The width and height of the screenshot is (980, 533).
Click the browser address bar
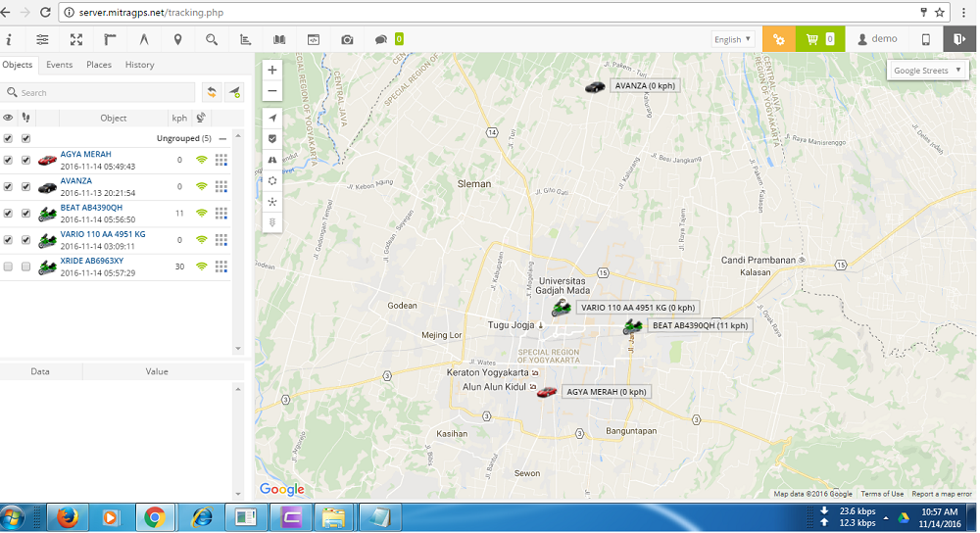coord(487,13)
